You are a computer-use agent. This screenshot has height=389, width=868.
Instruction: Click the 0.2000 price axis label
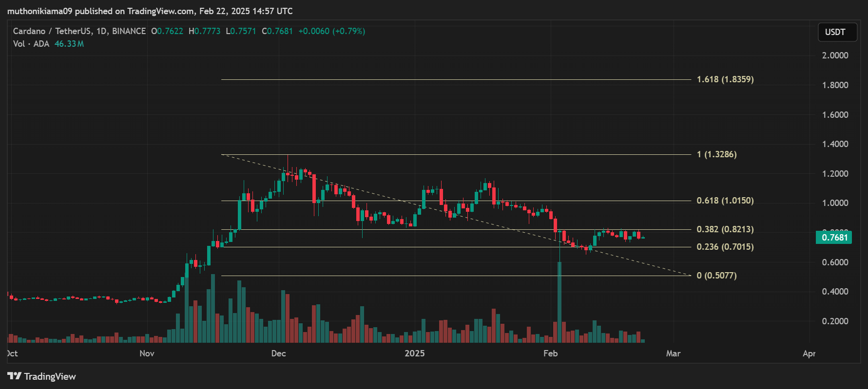point(835,321)
